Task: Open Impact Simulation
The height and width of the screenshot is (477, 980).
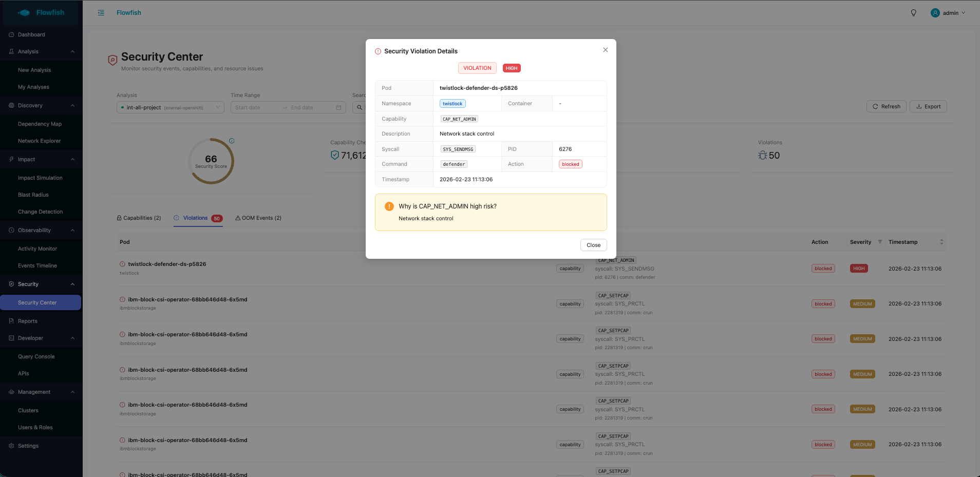Action: point(41,178)
